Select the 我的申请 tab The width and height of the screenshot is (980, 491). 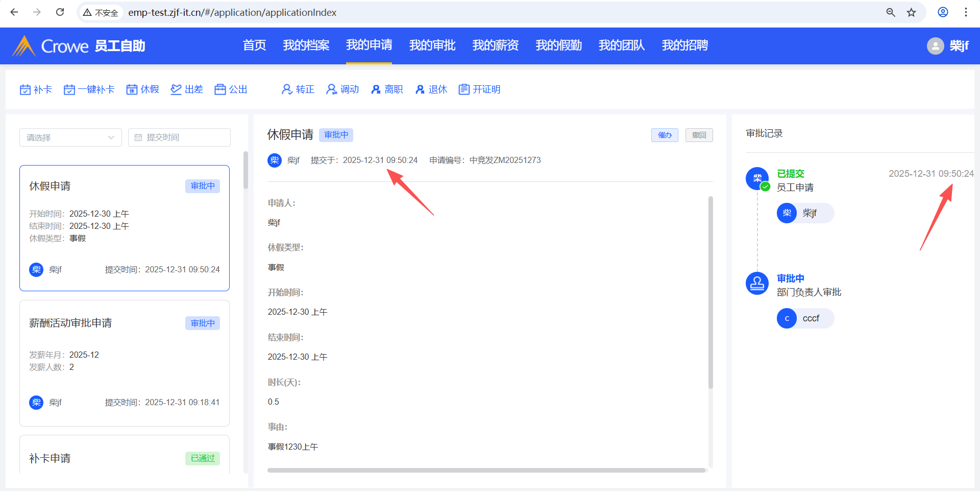[369, 45]
